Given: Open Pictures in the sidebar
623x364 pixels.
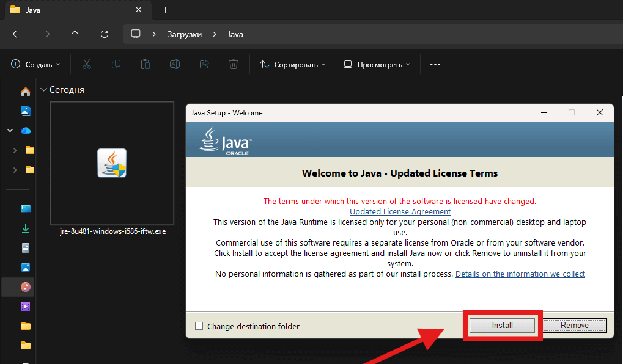Looking at the screenshot, I should [26, 268].
